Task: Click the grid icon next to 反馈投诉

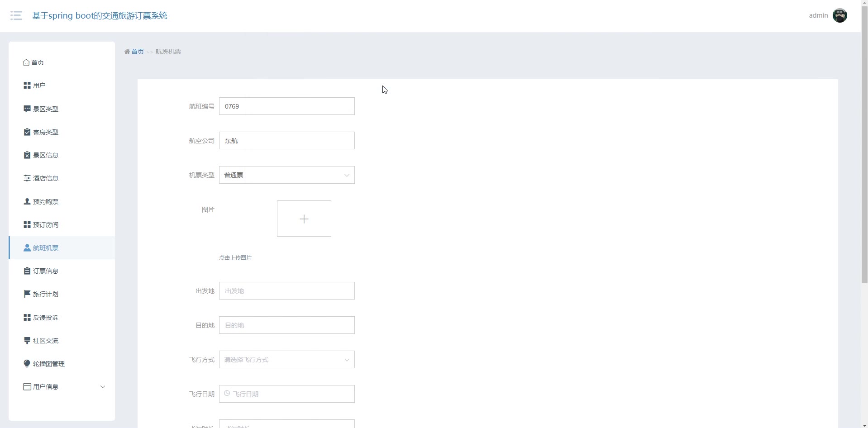Action: [27, 317]
